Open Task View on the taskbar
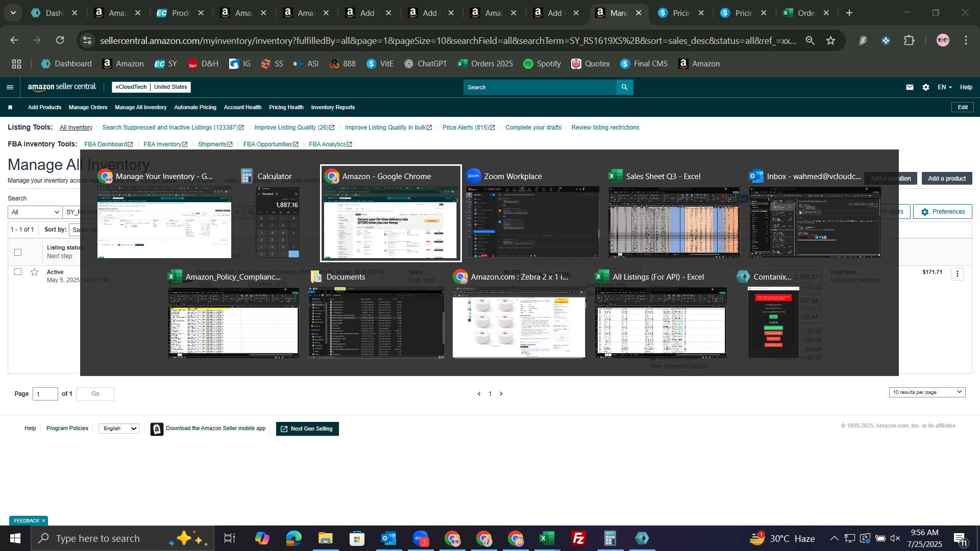The height and width of the screenshot is (551, 980). tap(230, 538)
